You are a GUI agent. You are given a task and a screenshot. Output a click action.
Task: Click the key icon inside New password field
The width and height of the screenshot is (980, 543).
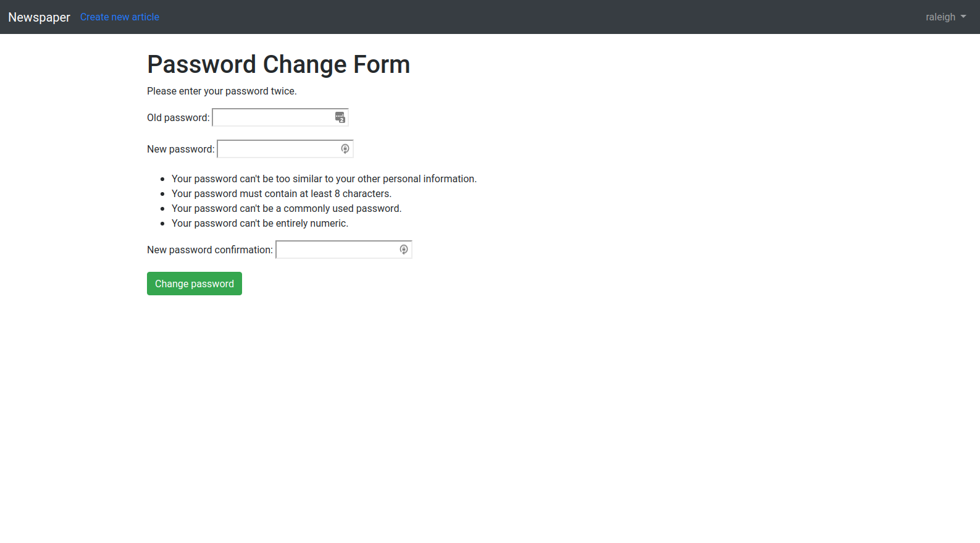pos(345,149)
